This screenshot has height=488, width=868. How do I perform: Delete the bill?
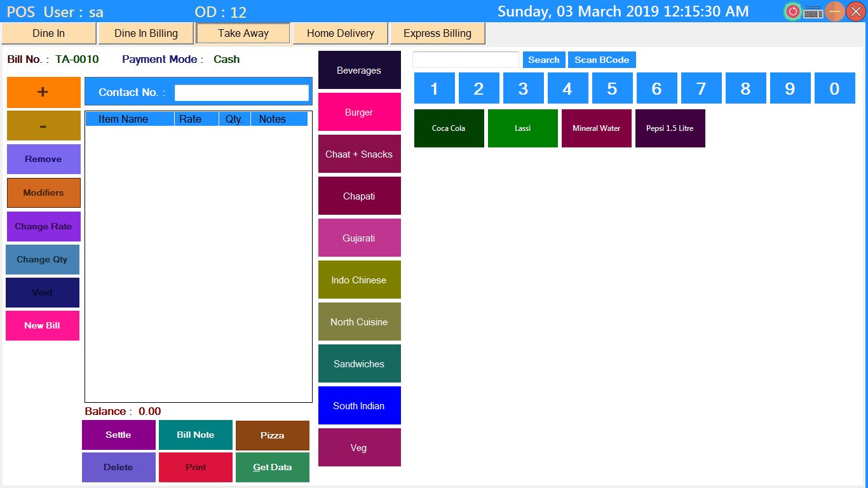pyautogui.click(x=119, y=467)
